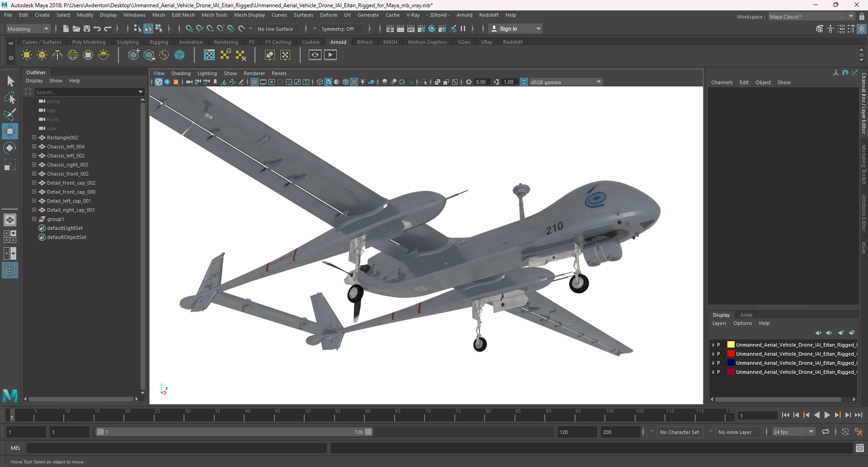The width and height of the screenshot is (868, 467).
Task: Activate the Paint selection tool
Action: pos(10,114)
